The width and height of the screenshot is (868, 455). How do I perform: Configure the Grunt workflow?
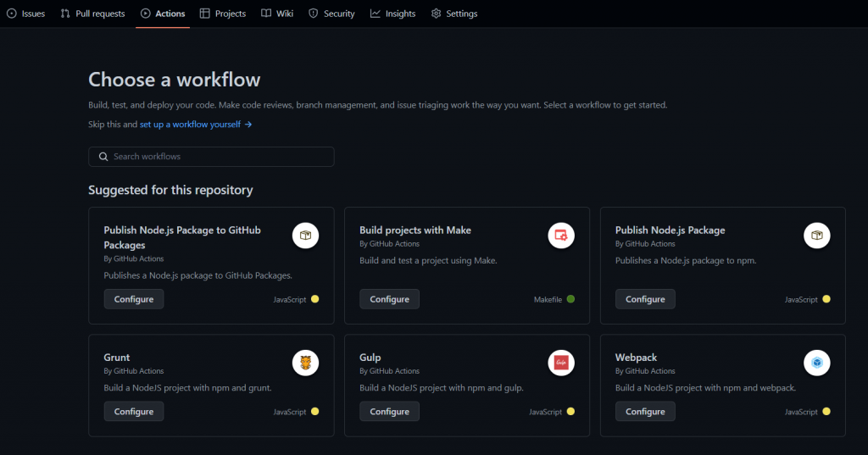coord(134,411)
